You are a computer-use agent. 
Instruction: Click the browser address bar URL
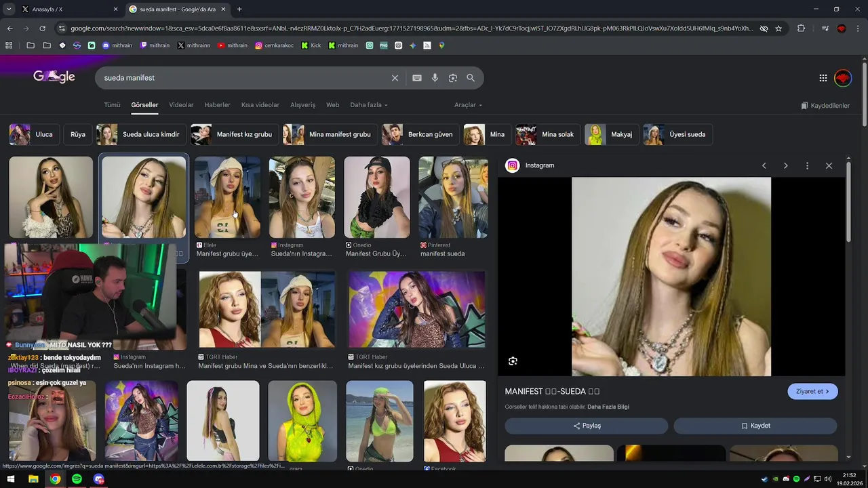pyautogui.click(x=412, y=28)
